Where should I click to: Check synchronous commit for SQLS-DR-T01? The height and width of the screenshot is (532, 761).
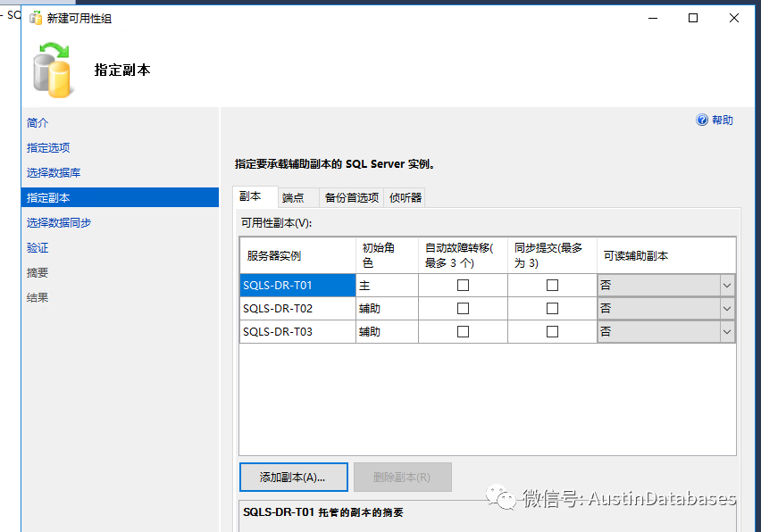pos(552,285)
